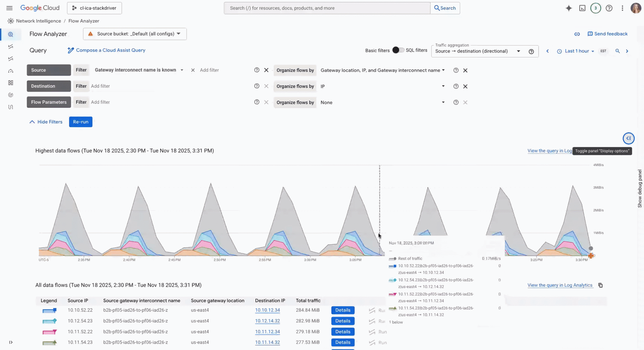Select the Flow Analyzer icon in the sidebar
This screenshot has width=644, height=350.
click(11, 34)
